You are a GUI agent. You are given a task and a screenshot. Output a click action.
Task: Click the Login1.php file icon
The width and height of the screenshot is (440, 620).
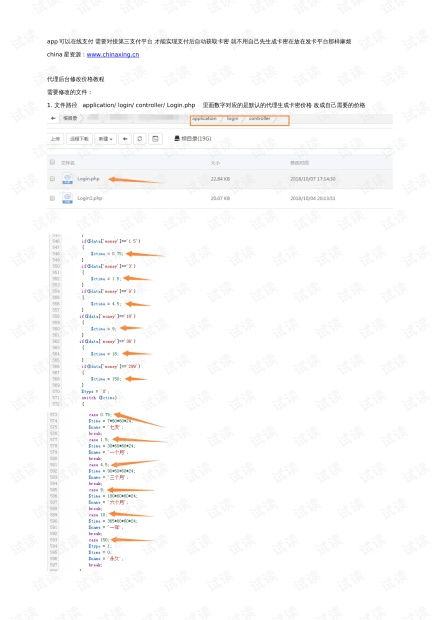coord(67,198)
